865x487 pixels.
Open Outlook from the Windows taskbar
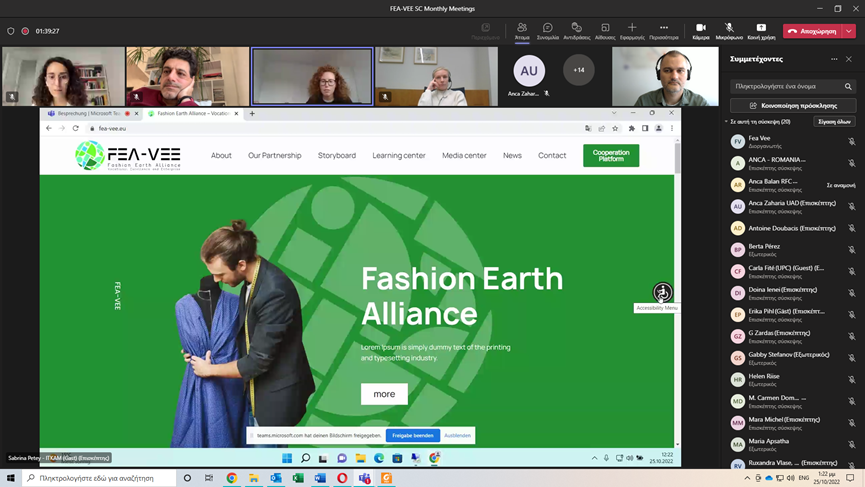click(x=276, y=478)
